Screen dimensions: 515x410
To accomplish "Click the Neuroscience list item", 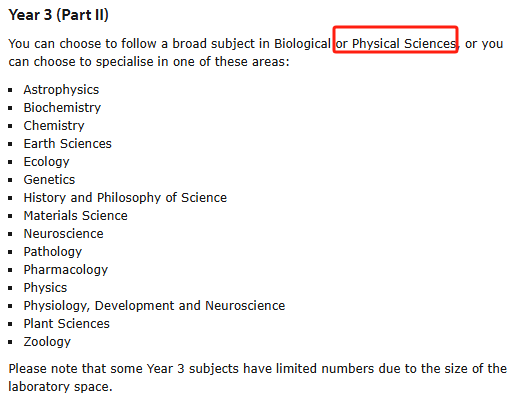I will click(64, 234).
